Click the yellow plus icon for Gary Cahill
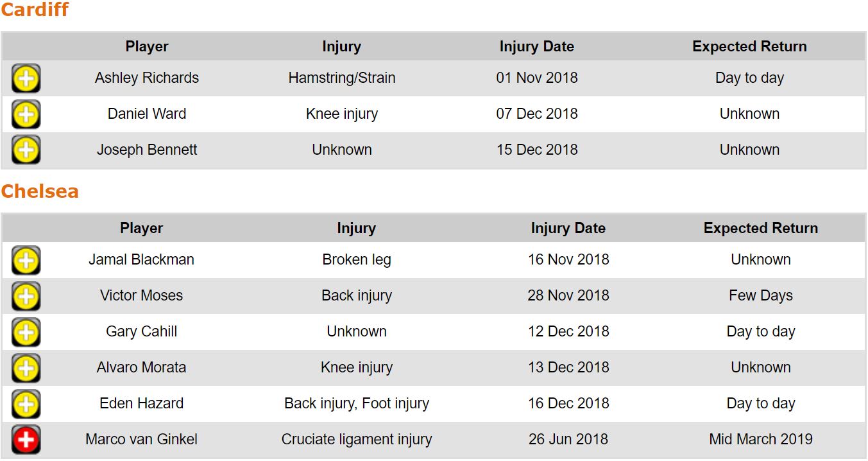Viewport: 868px width, 461px height. 26,333
